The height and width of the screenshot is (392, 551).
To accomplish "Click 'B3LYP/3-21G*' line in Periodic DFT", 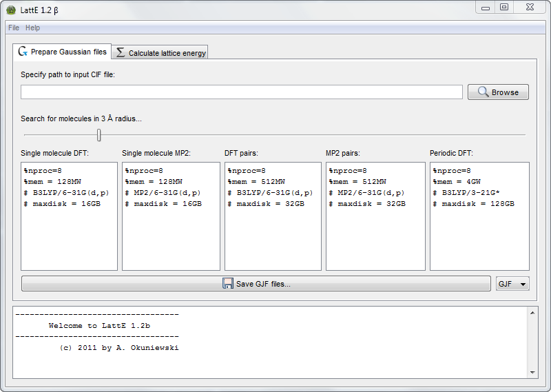I will 466,193.
